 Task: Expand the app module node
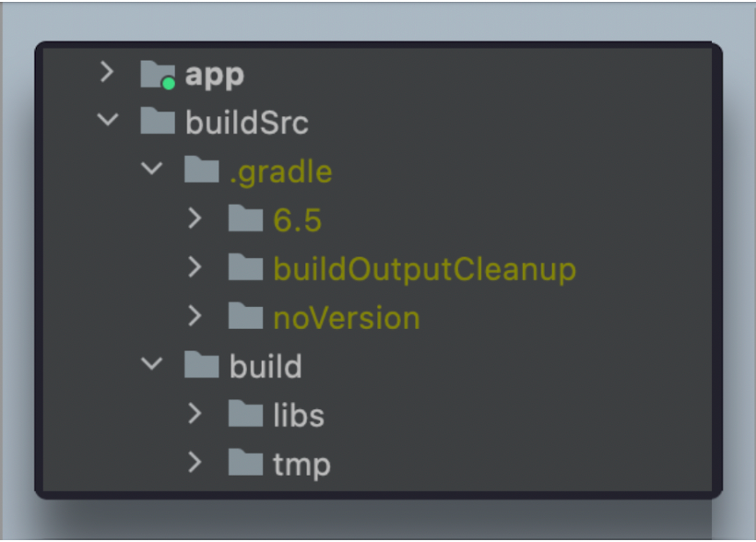point(107,72)
